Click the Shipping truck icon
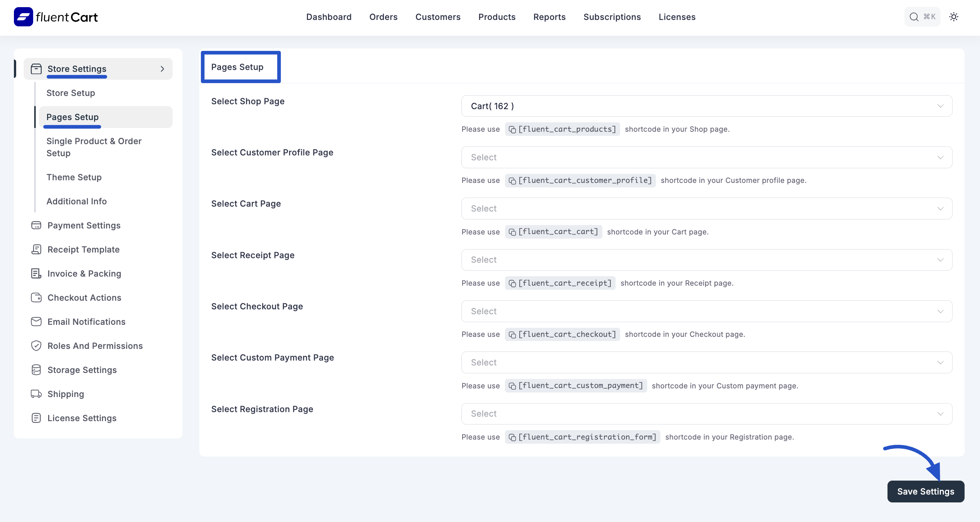Viewport: 980px width, 522px height. pos(36,394)
